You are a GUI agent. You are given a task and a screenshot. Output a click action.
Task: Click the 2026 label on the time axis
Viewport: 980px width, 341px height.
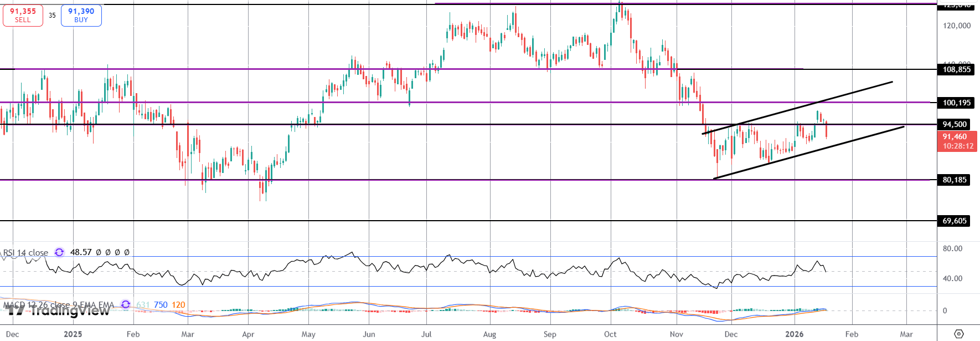click(794, 334)
